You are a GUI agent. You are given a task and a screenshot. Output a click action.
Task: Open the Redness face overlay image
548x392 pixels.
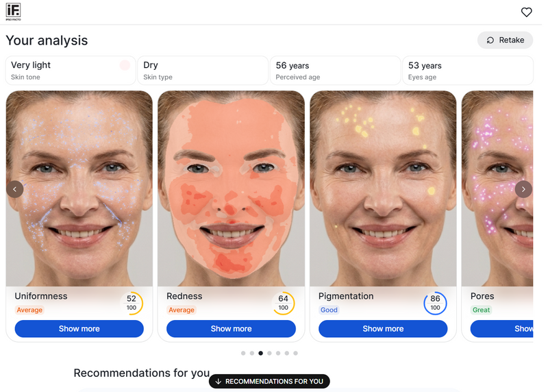click(231, 188)
